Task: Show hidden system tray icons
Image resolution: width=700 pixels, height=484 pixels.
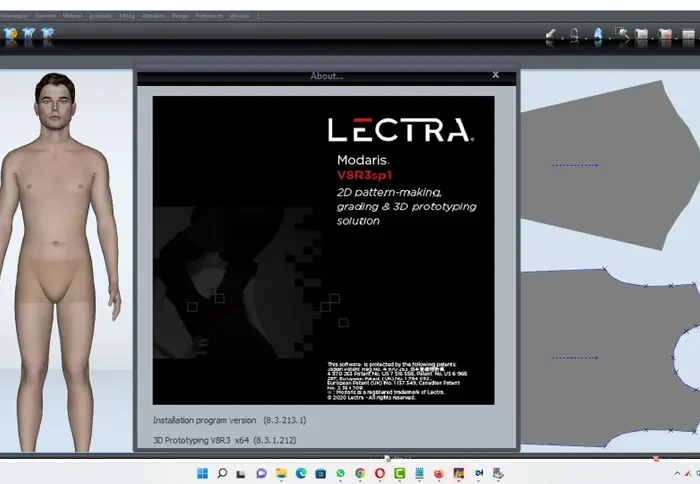Action: [677, 473]
